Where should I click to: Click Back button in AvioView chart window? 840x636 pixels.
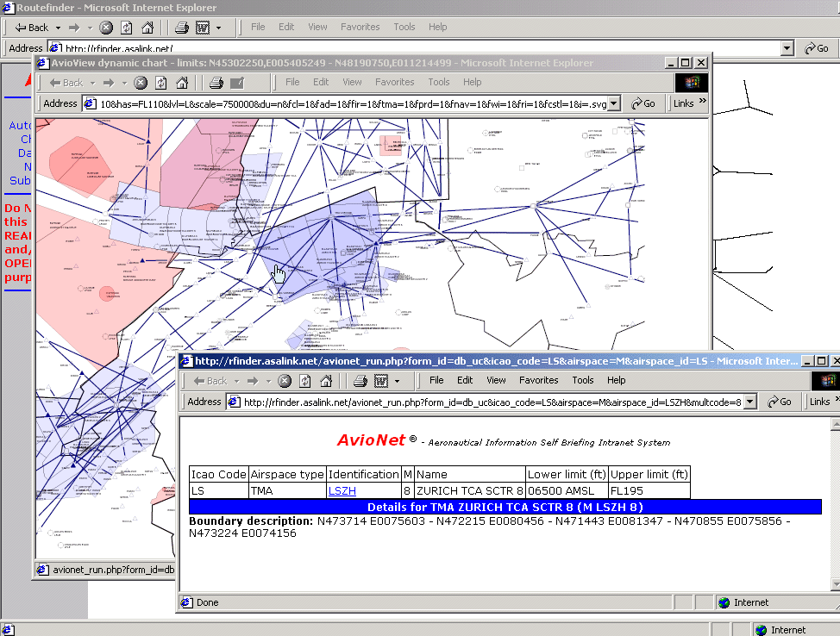click(66, 83)
